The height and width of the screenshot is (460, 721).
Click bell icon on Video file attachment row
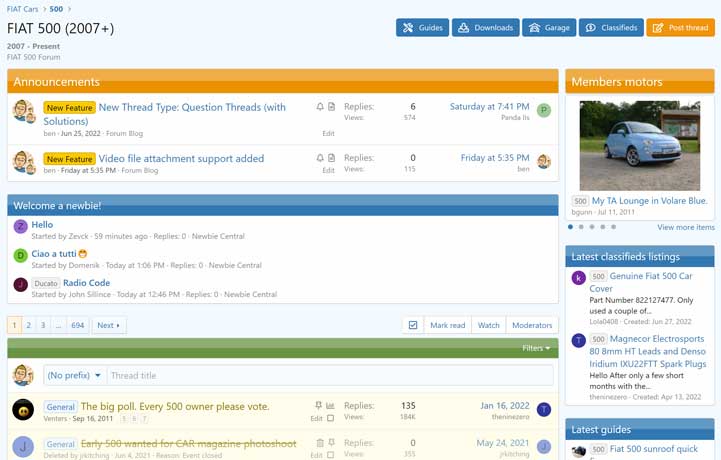click(320, 158)
